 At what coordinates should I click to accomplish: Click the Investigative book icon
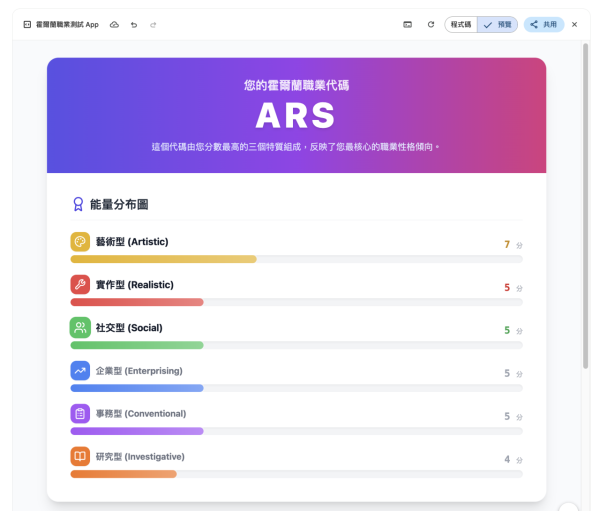pyautogui.click(x=80, y=457)
